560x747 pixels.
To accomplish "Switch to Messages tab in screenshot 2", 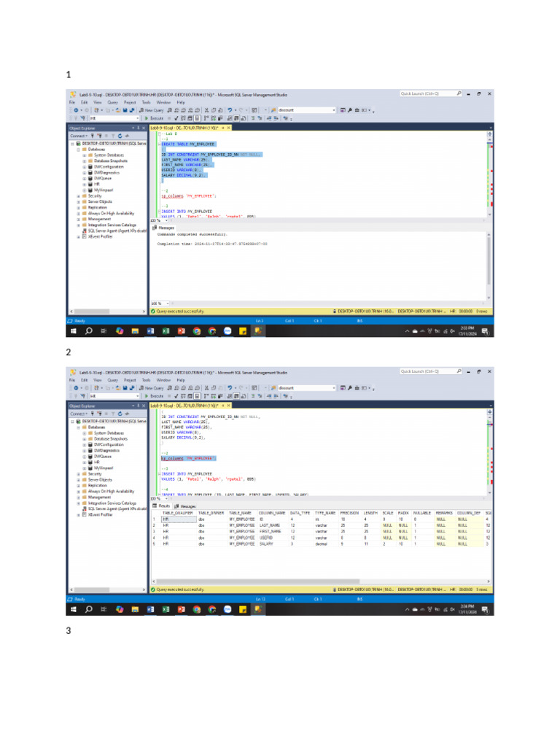I will [x=185, y=506].
